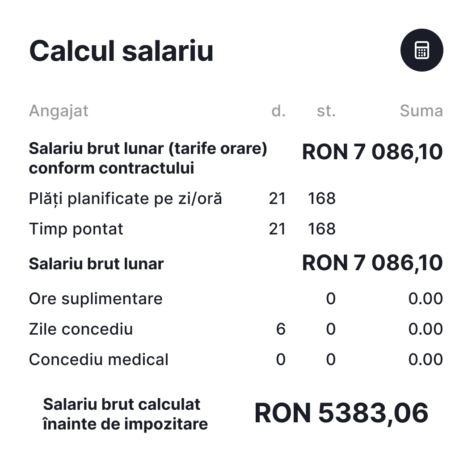The height and width of the screenshot is (476, 472).
Task: Select the Timp pontat row label
Action: (76, 229)
